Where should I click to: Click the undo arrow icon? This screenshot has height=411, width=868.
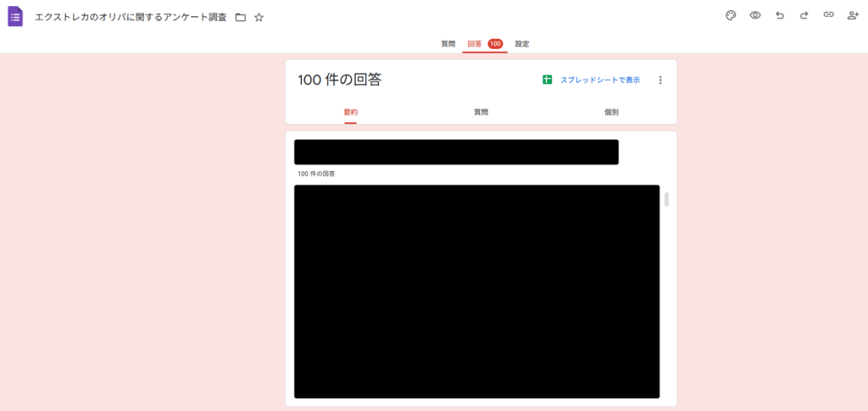point(780,15)
